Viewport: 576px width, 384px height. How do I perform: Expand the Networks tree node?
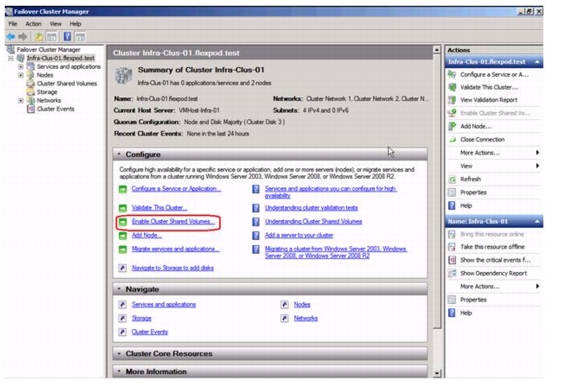21,100
